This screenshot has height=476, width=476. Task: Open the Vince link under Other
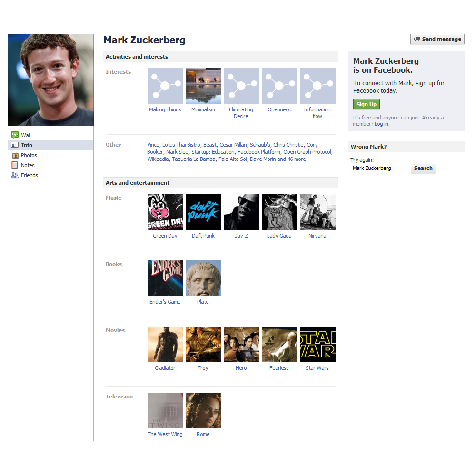tap(153, 145)
